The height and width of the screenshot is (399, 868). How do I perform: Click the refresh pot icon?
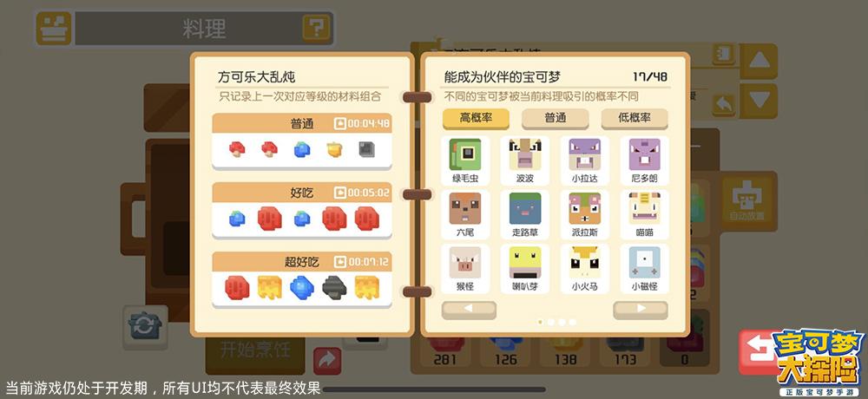tap(145, 326)
